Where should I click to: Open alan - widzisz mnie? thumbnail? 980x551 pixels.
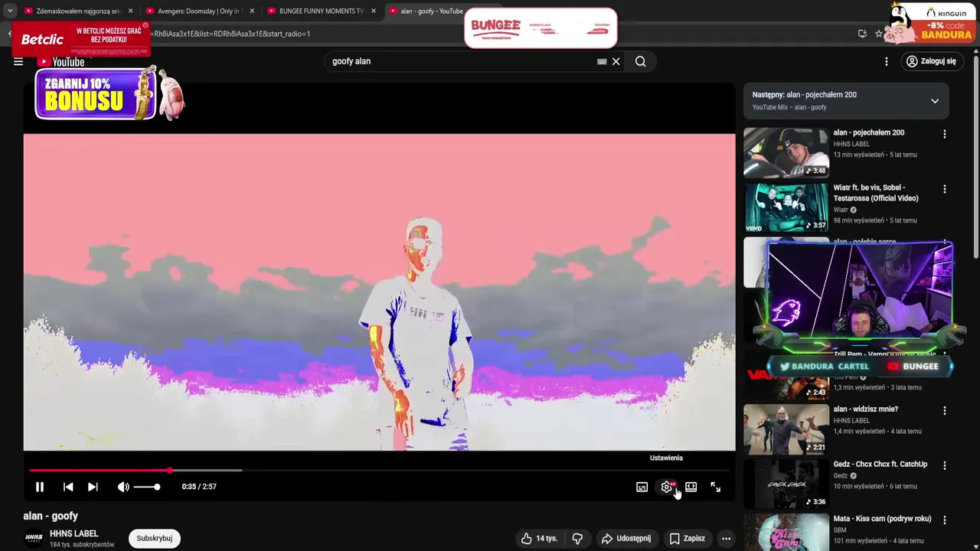[x=786, y=429]
